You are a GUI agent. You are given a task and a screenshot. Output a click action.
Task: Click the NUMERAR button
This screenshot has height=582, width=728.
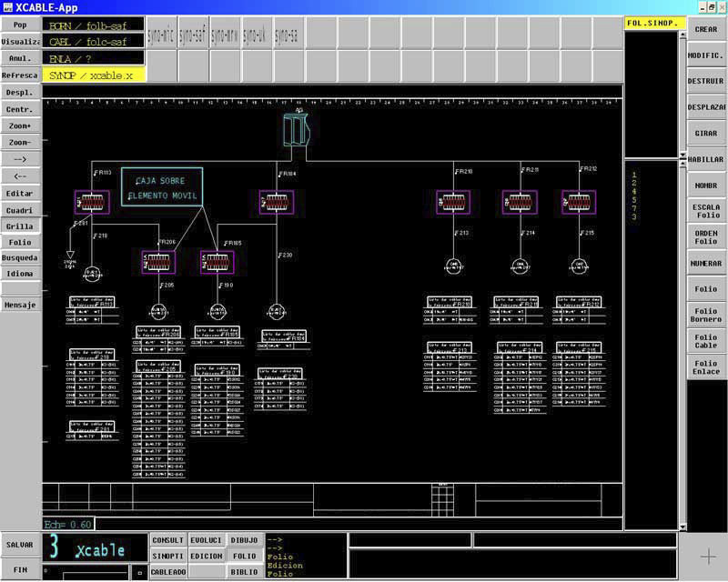pos(706,263)
